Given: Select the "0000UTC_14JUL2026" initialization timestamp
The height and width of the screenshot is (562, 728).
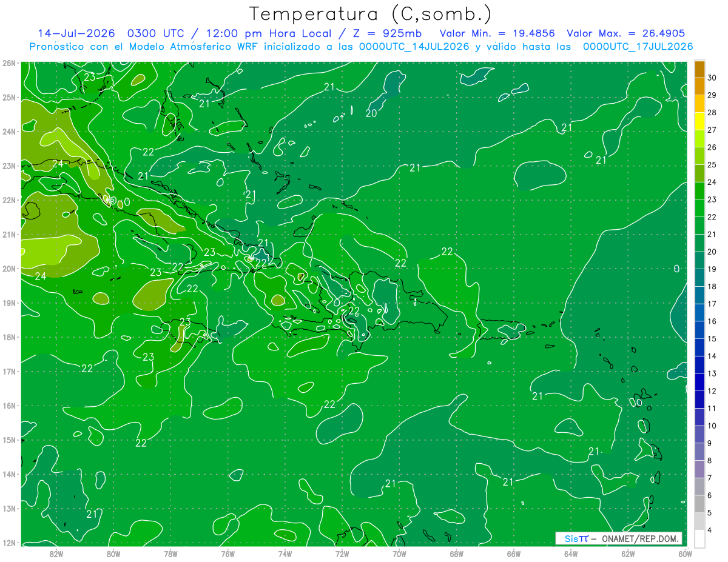Looking at the screenshot, I should [414, 47].
